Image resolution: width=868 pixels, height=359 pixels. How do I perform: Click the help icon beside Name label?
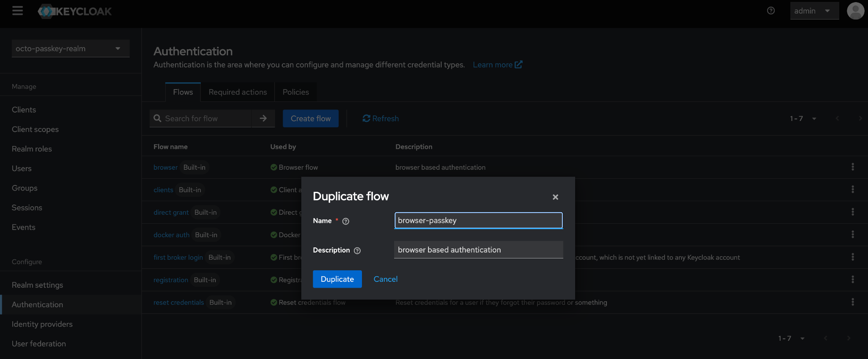tap(346, 221)
